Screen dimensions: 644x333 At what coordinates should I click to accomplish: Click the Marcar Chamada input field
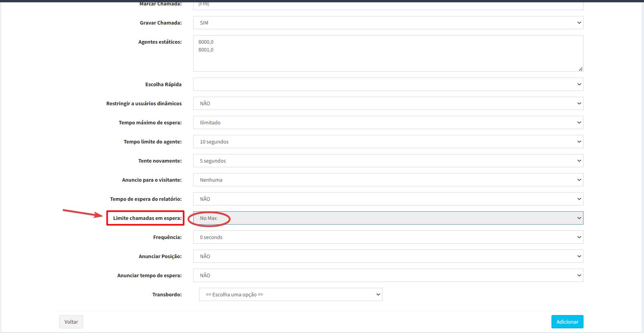pyautogui.click(x=388, y=5)
